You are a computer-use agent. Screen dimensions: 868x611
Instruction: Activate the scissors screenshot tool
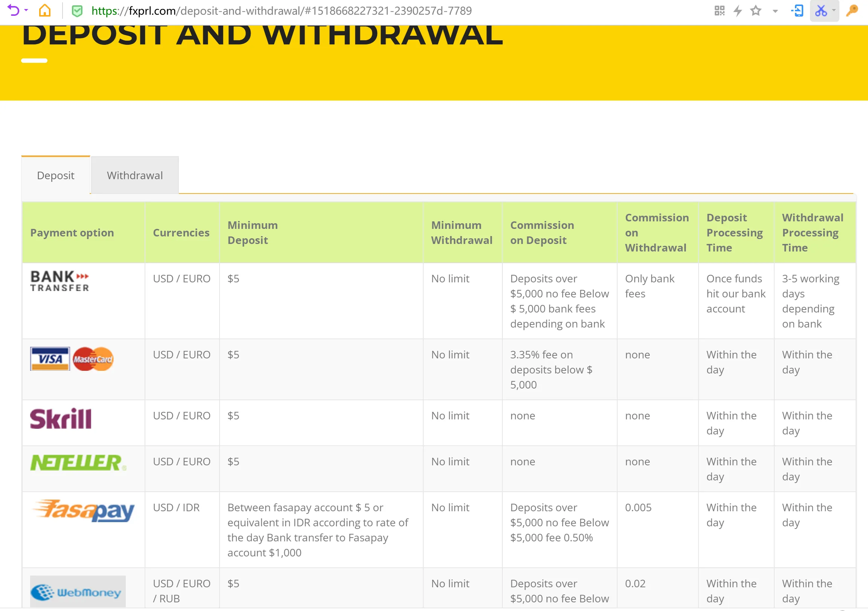point(821,11)
